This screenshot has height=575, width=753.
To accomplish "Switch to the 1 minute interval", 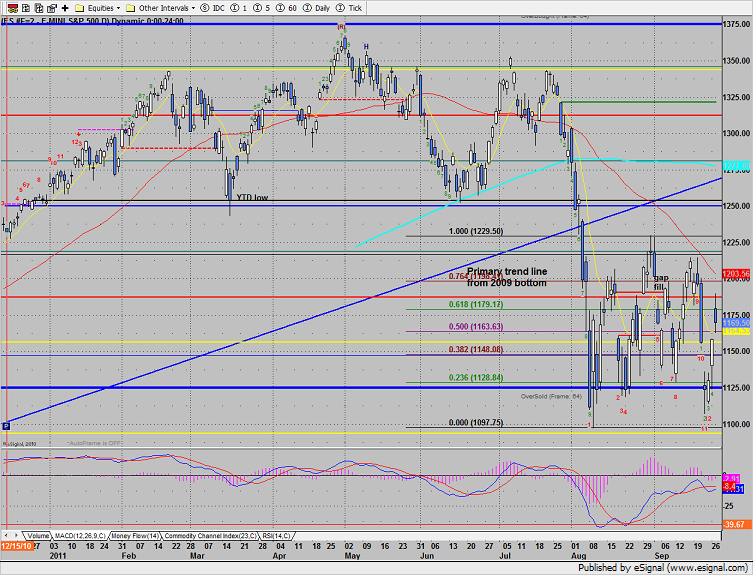I will pos(238,8).
